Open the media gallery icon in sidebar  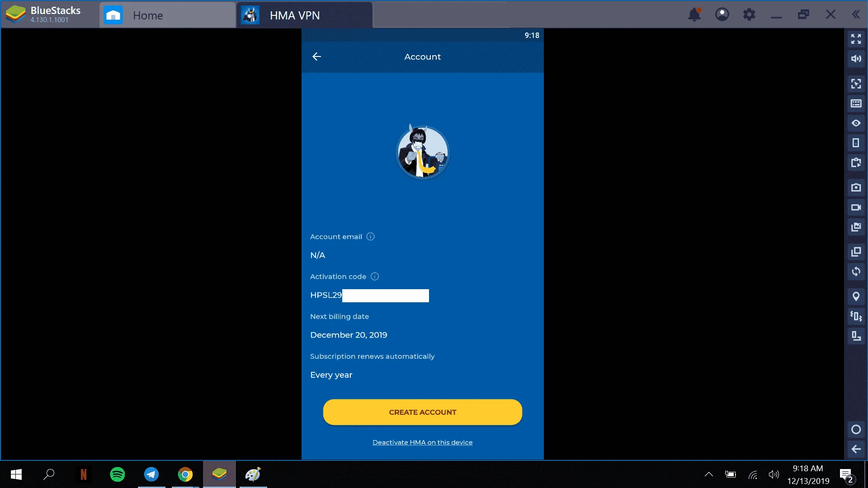click(856, 227)
